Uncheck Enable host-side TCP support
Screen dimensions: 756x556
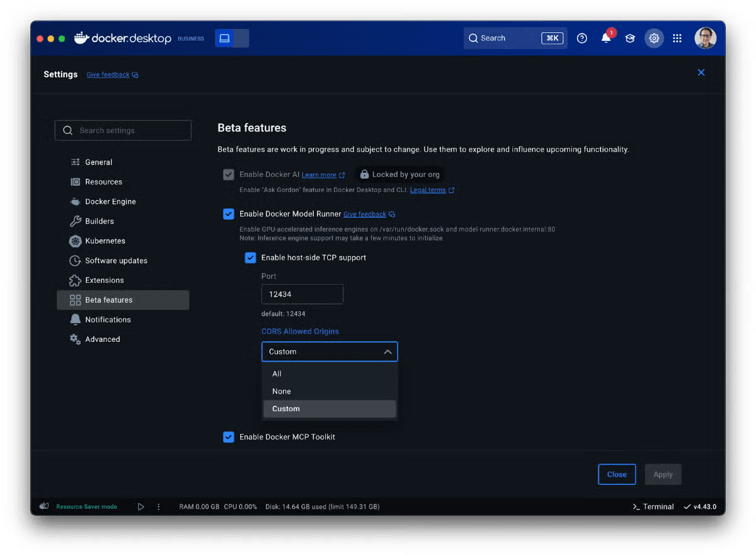pyautogui.click(x=251, y=258)
